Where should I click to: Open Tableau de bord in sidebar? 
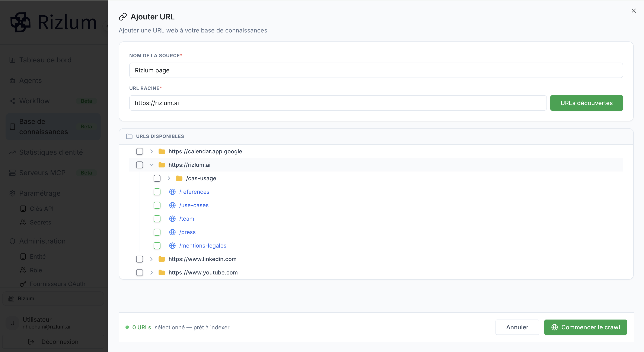53,60
